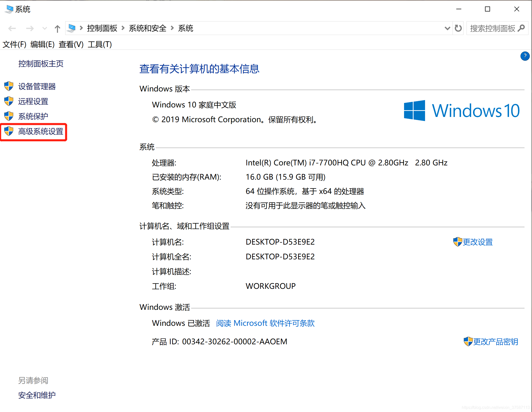The height and width of the screenshot is (412, 532).
Task: Open the 查看(V) menu
Action: click(71, 44)
